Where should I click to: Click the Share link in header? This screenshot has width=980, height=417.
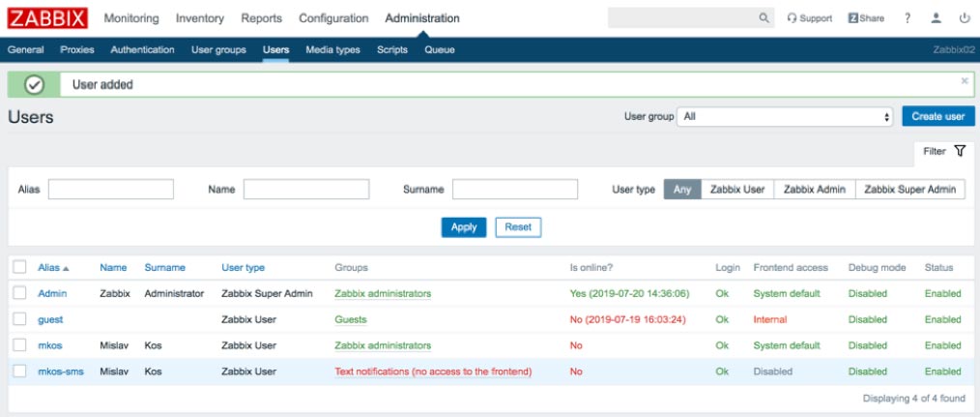(866, 18)
